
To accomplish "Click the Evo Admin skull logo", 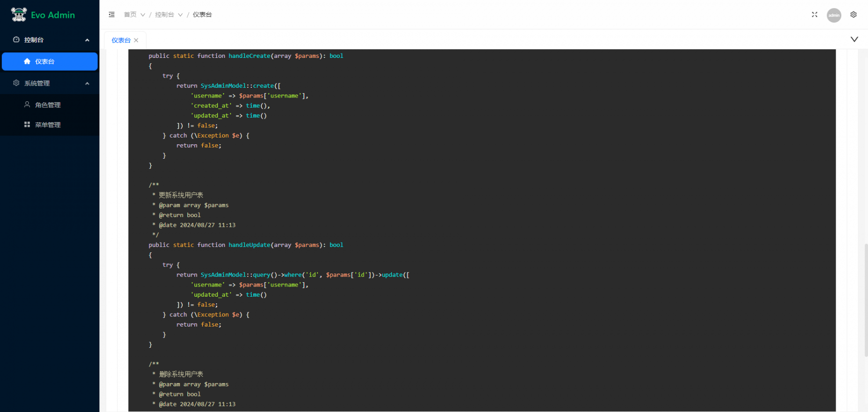I will pyautogui.click(x=19, y=14).
